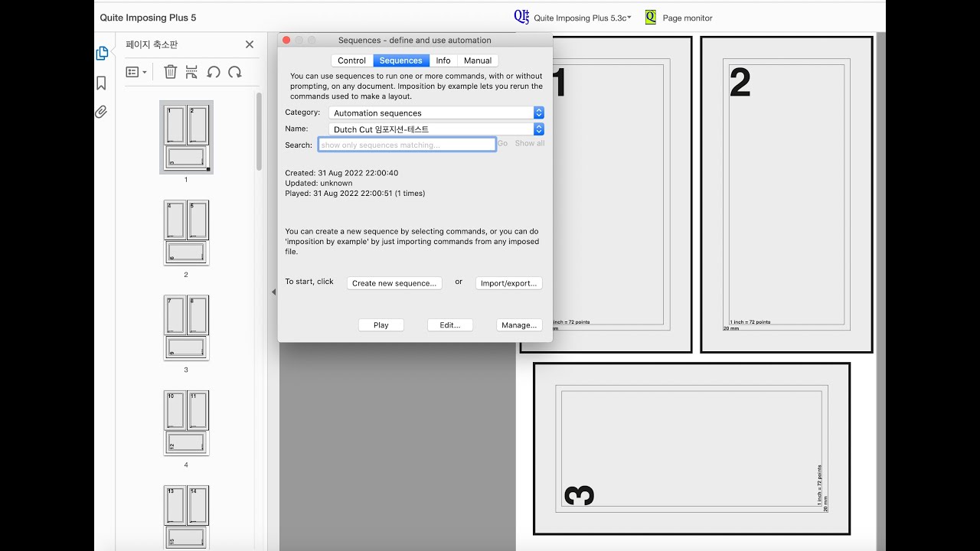Open the attachments paperclip icon
The image size is (980, 551).
tap(101, 112)
